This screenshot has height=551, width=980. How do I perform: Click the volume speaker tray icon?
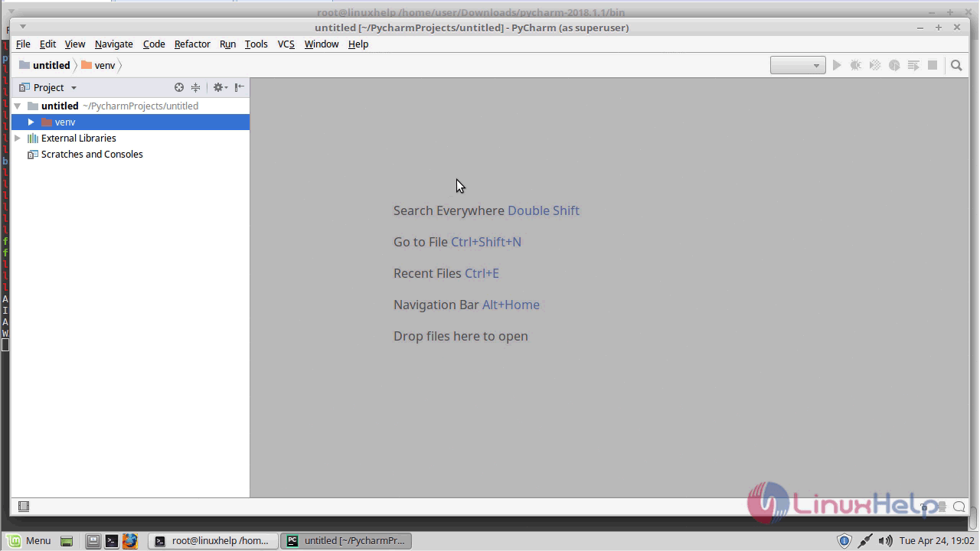point(886,541)
